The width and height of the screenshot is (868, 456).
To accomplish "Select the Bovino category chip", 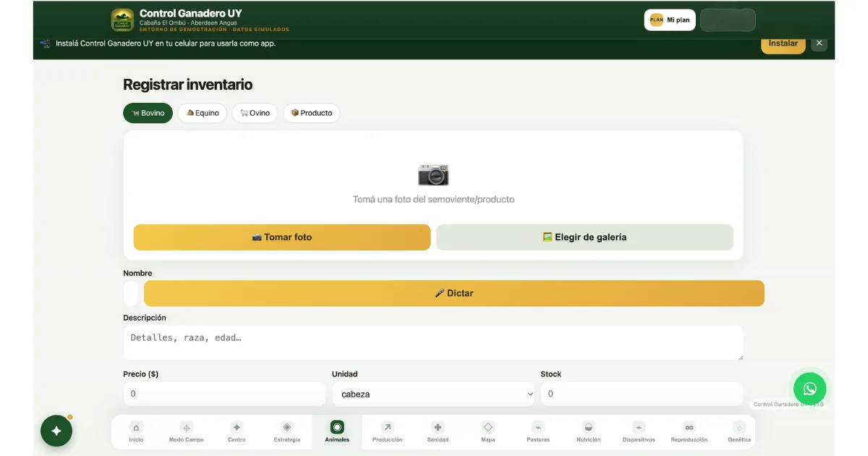I will point(148,113).
